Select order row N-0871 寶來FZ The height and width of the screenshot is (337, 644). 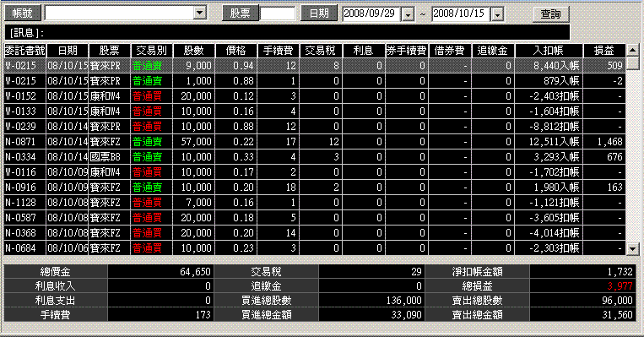315,142
